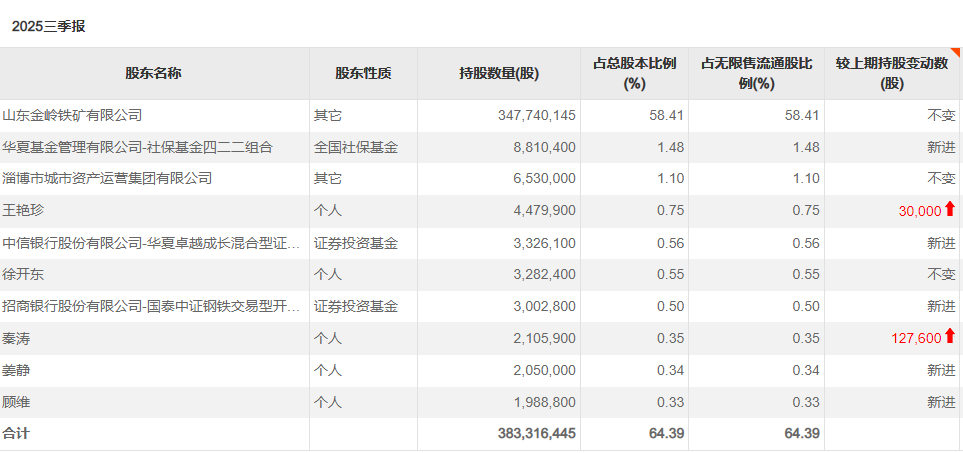The width and height of the screenshot is (963, 453).
Task: Click the 合计 total row label
Action: (17, 433)
